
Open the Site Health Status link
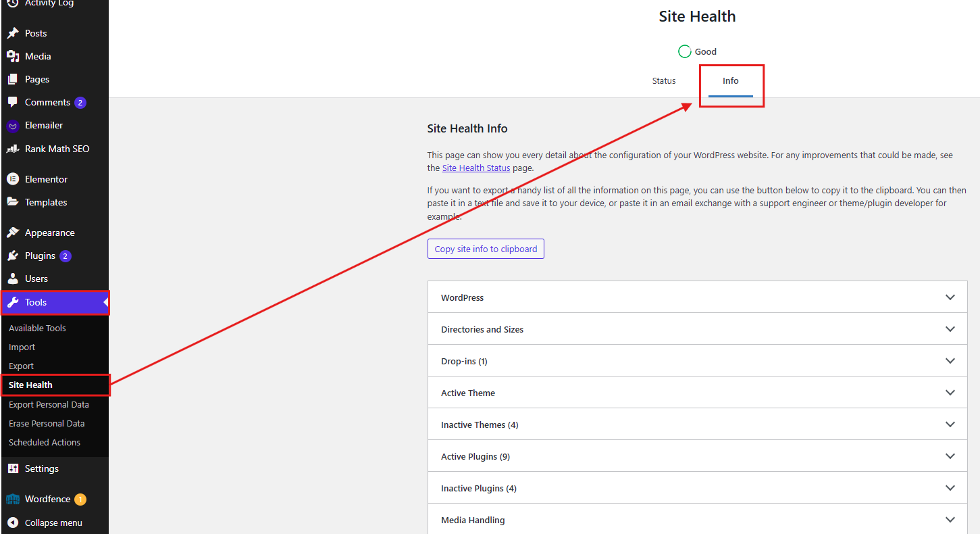click(475, 168)
